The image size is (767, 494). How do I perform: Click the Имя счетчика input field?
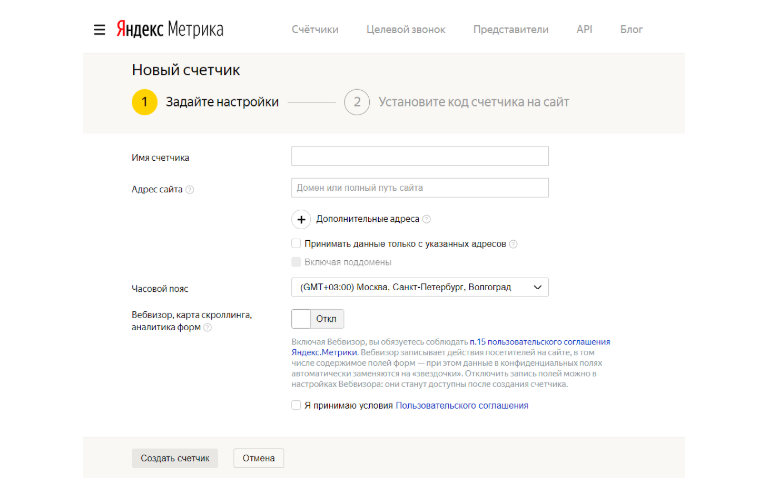[x=419, y=156]
